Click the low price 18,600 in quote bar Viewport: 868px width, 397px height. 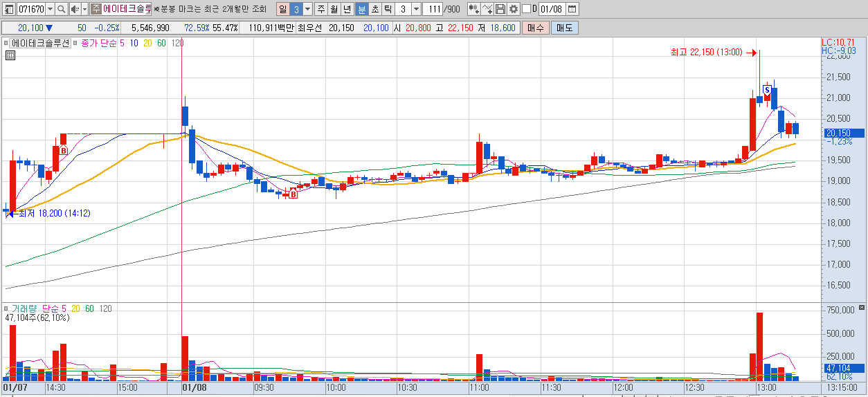click(x=502, y=28)
